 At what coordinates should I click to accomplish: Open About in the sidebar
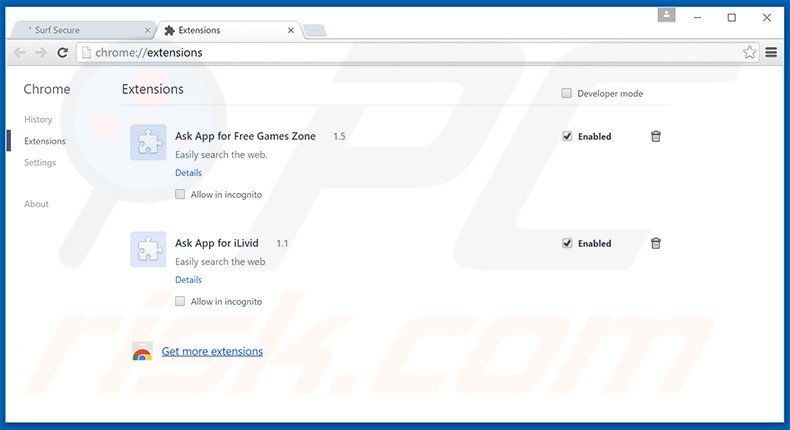tap(36, 204)
